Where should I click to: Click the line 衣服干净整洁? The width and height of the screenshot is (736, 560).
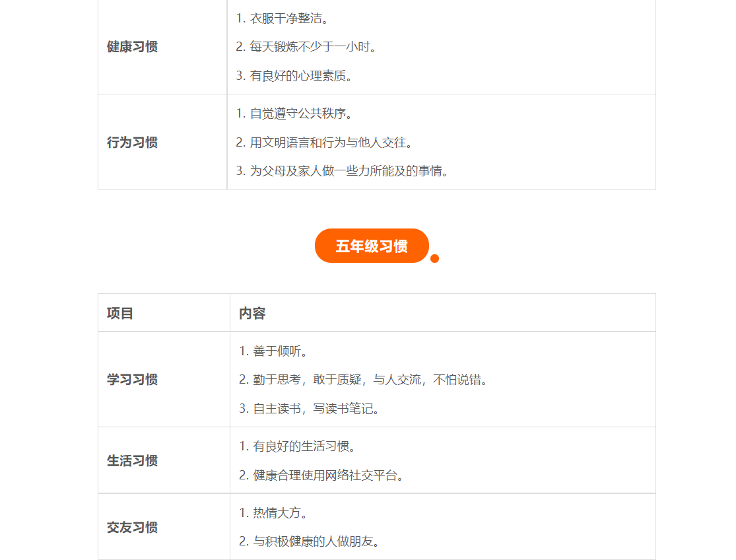tap(283, 18)
